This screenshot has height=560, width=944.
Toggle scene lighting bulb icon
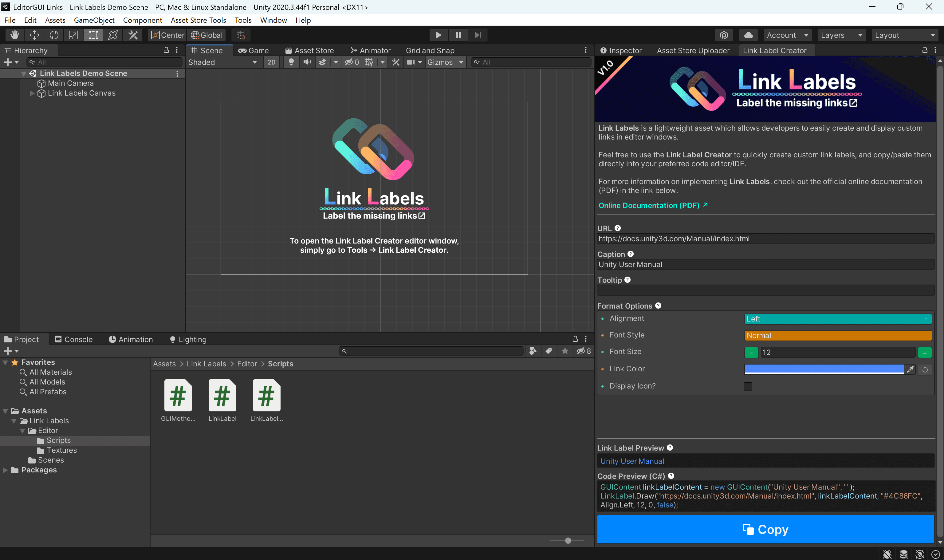point(291,62)
